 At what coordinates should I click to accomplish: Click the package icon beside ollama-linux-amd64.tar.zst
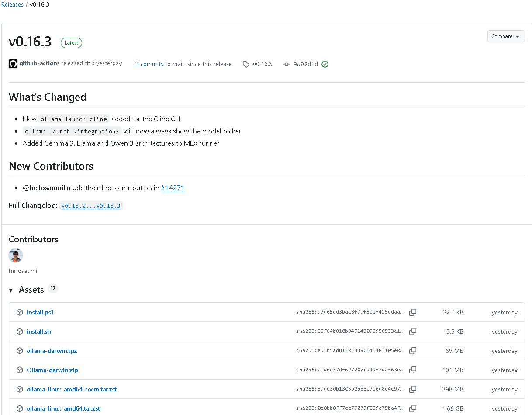pyautogui.click(x=20, y=408)
